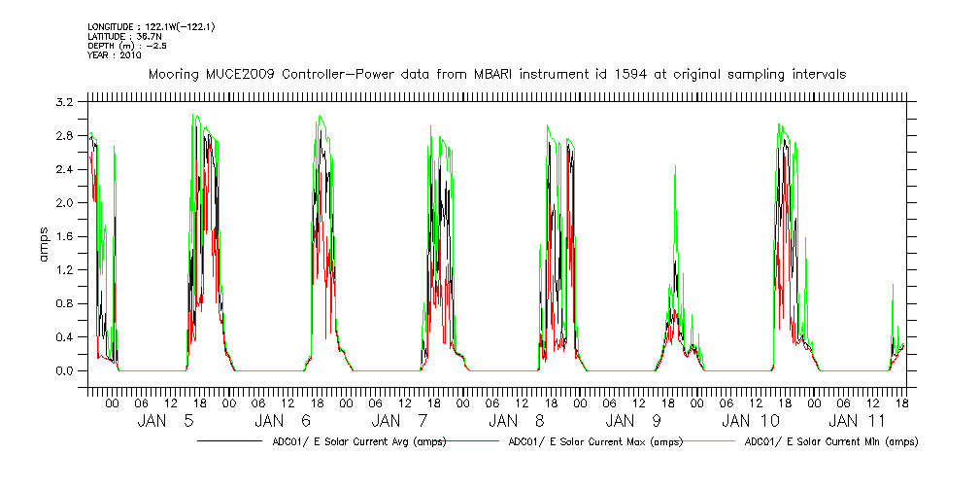980x490 pixels.
Task: Click the chart title mentioning Mooring MUCE2009
Action: (495, 74)
